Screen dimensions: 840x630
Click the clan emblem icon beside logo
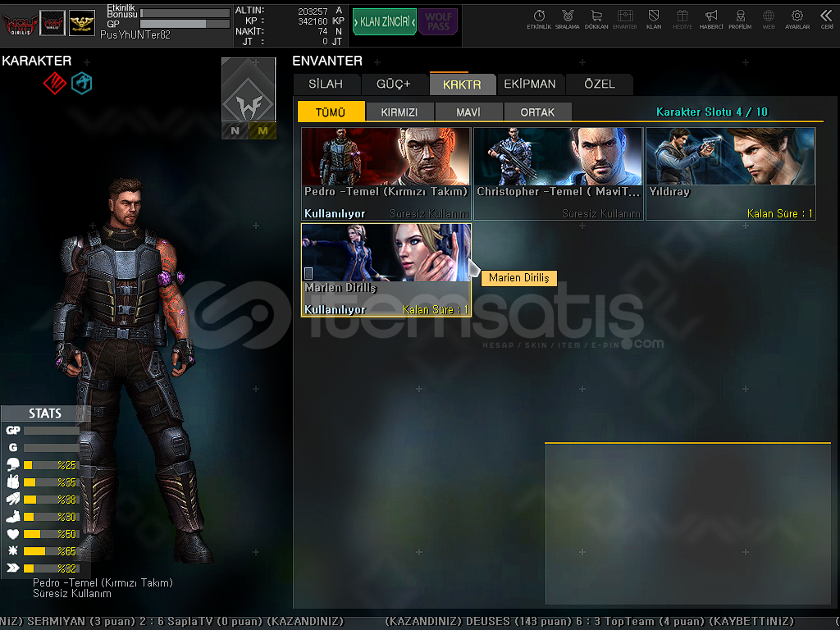52,24
